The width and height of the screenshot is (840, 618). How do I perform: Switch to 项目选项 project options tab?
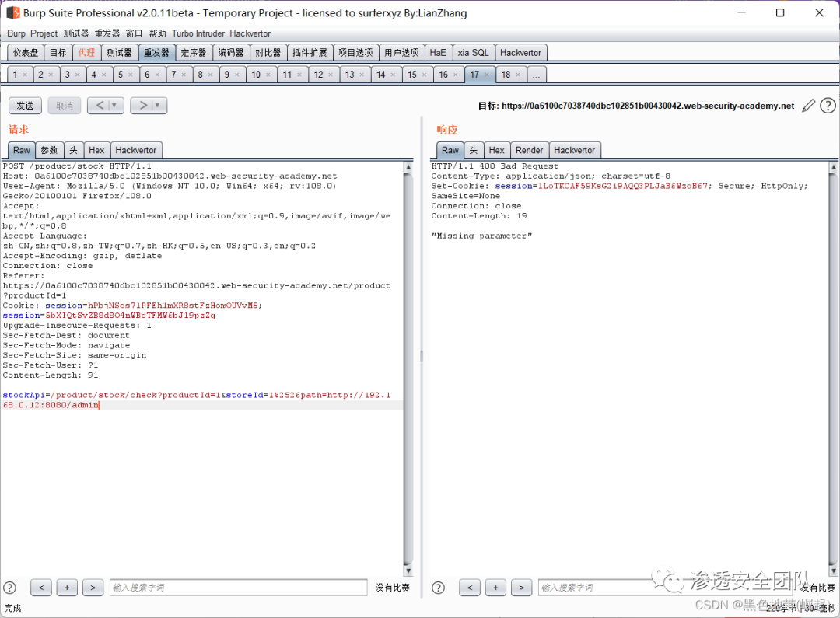pyautogui.click(x=355, y=53)
